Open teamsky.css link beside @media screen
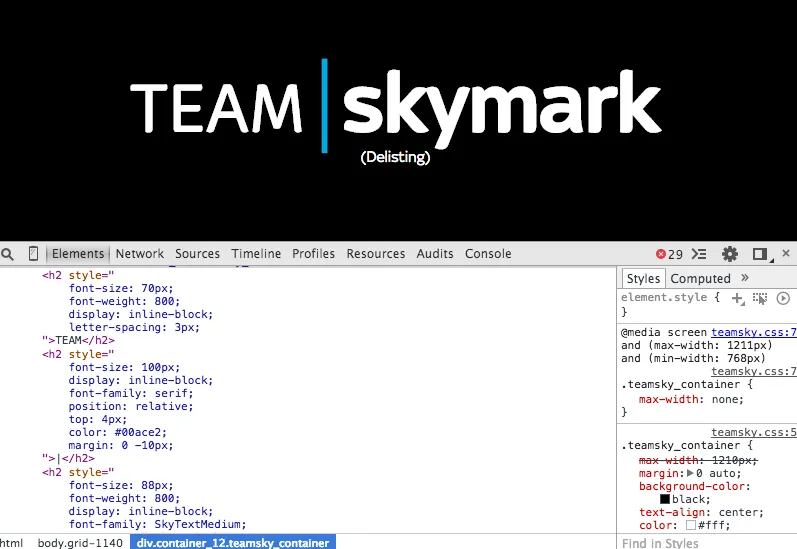Screen dimensions: 797x549 click(754, 332)
